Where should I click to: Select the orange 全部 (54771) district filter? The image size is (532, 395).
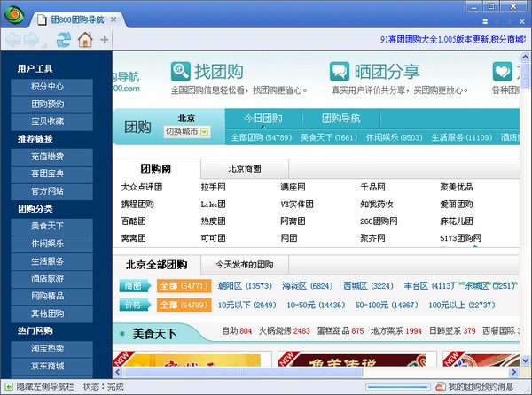click(184, 286)
